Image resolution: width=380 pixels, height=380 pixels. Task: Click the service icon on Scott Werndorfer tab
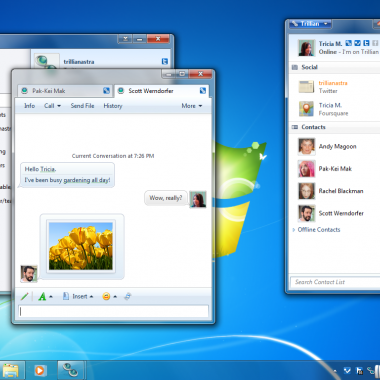(203, 91)
